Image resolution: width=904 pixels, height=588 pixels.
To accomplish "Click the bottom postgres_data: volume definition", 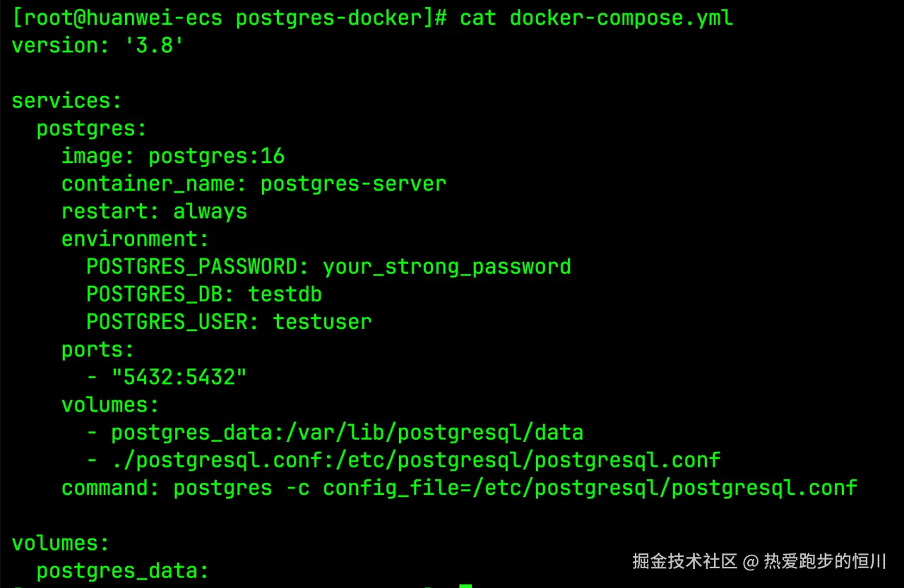I will [x=122, y=571].
